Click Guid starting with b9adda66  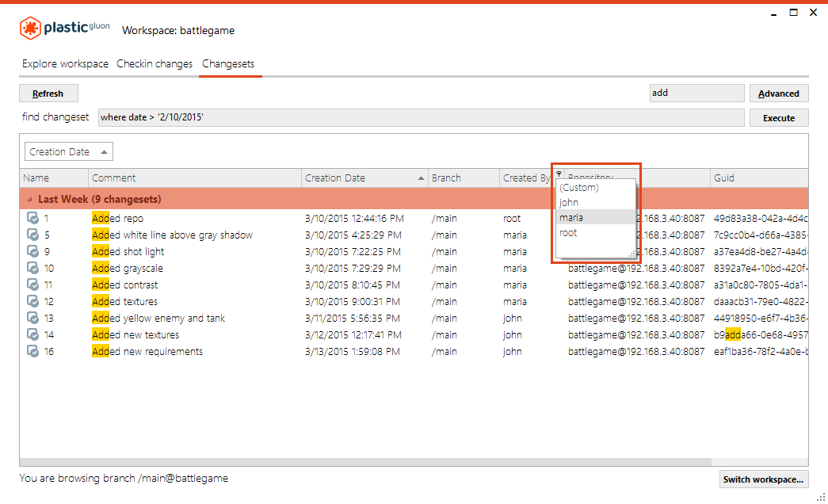(761, 334)
